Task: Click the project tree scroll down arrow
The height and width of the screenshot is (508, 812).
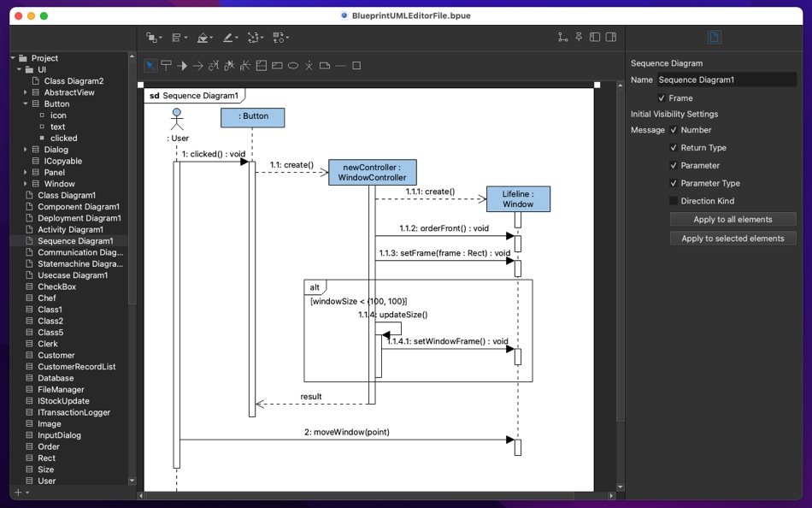Action: pos(132,481)
